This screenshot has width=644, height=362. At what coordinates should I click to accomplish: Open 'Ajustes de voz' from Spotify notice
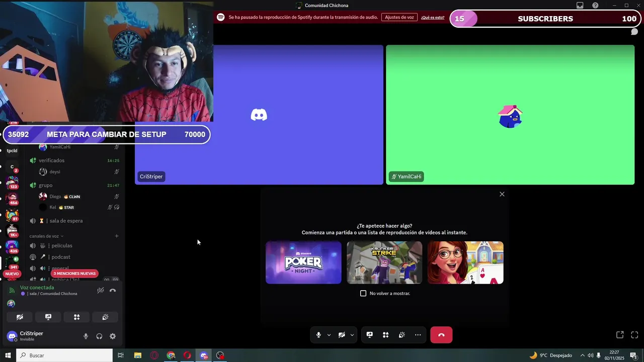tap(399, 17)
